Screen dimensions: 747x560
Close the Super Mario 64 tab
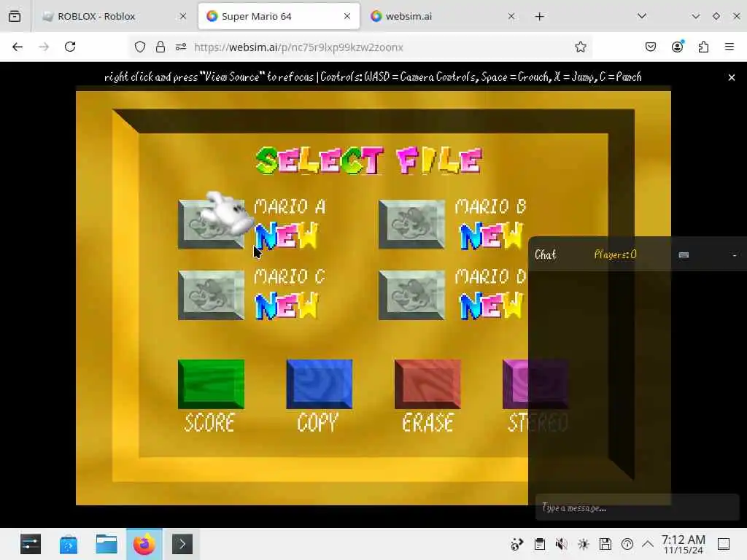tap(347, 16)
